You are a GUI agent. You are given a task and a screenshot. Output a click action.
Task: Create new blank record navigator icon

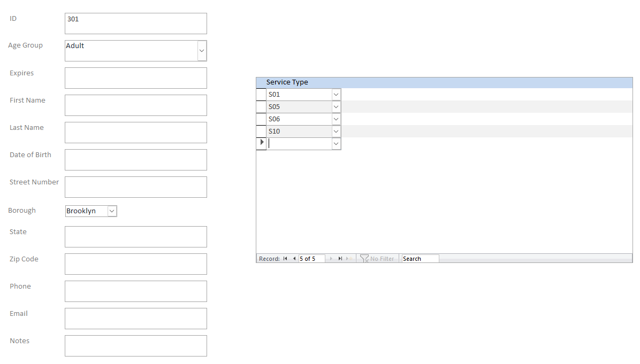349,258
